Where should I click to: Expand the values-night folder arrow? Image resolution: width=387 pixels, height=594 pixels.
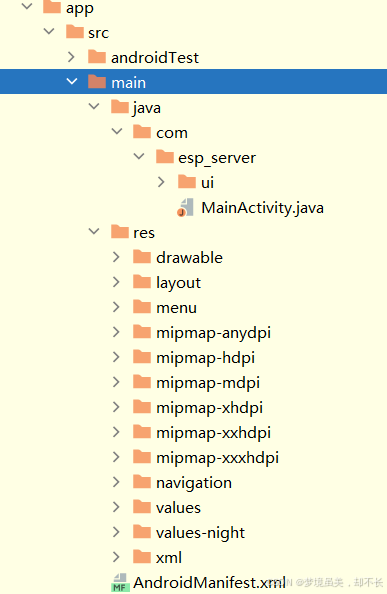tap(116, 532)
